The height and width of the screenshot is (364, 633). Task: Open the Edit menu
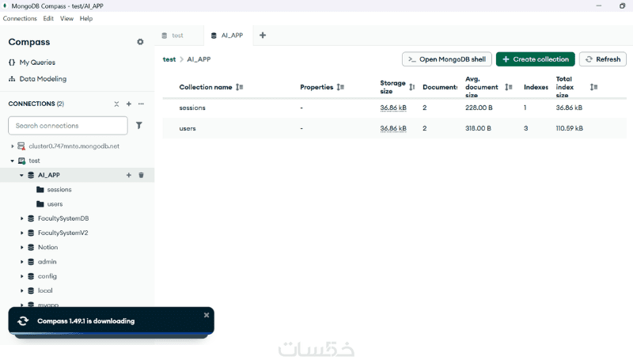pyautogui.click(x=48, y=18)
